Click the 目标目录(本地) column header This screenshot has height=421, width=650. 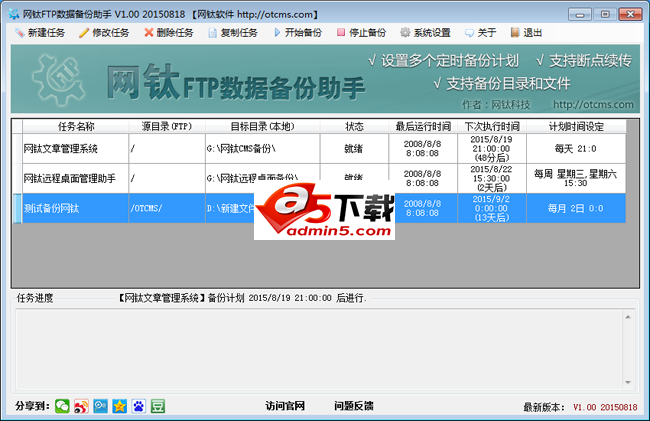coord(262,126)
